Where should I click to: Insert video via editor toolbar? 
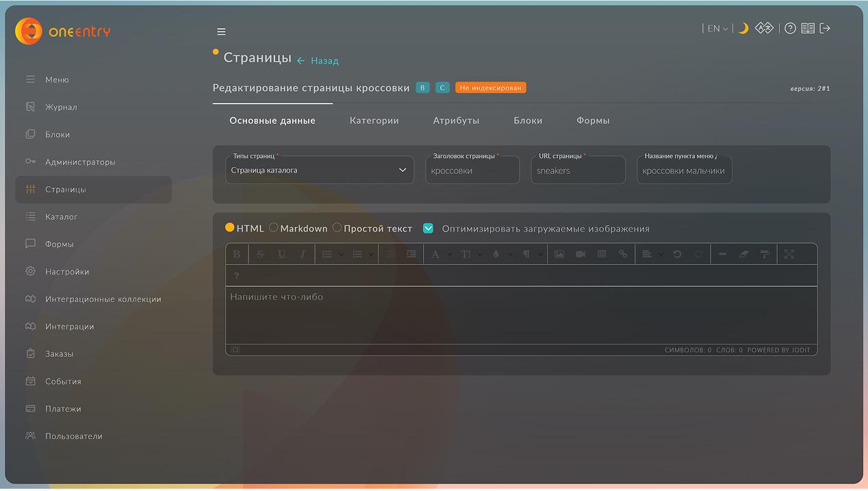tap(580, 254)
